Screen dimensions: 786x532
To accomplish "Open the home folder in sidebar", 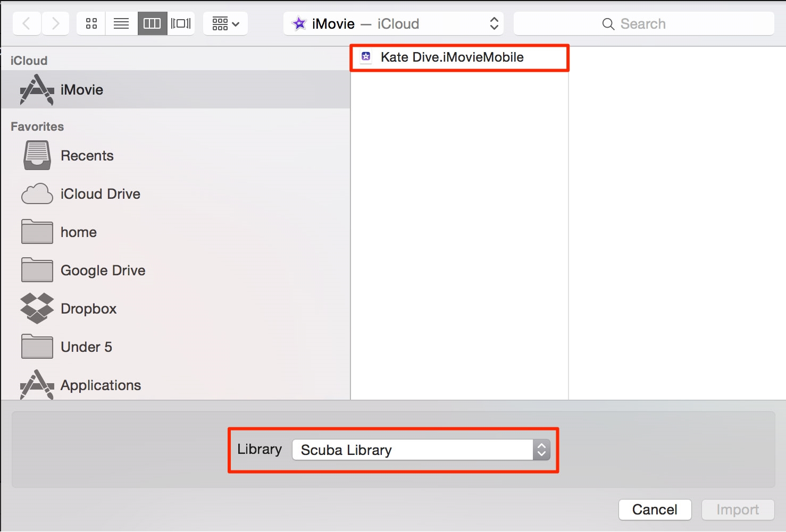I will (x=175, y=232).
